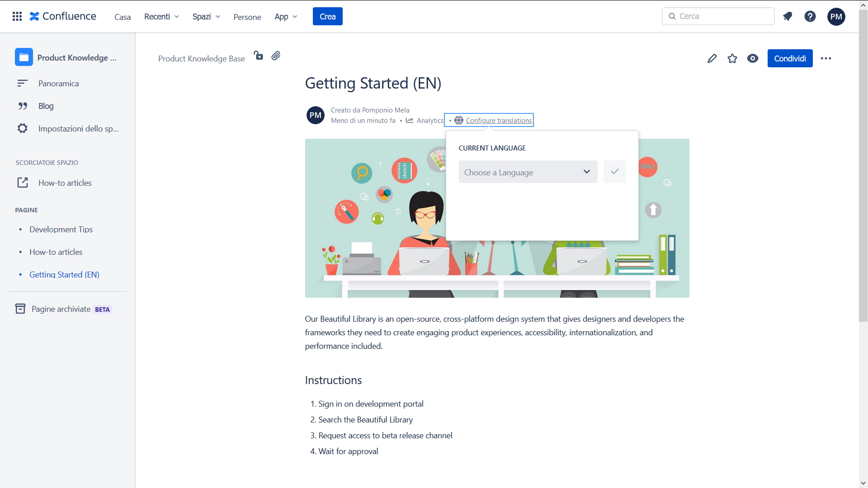The image size is (868, 488).
Task: Open page restrictions unlocked padlock icon
Action: [x=259, y=56]
